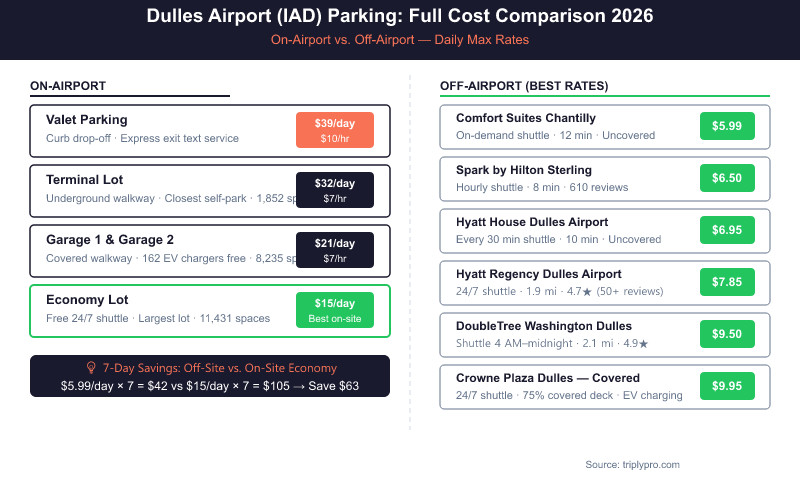
Task: Select the $6.50 Spark by Hilton price
Action: (727, 178)
